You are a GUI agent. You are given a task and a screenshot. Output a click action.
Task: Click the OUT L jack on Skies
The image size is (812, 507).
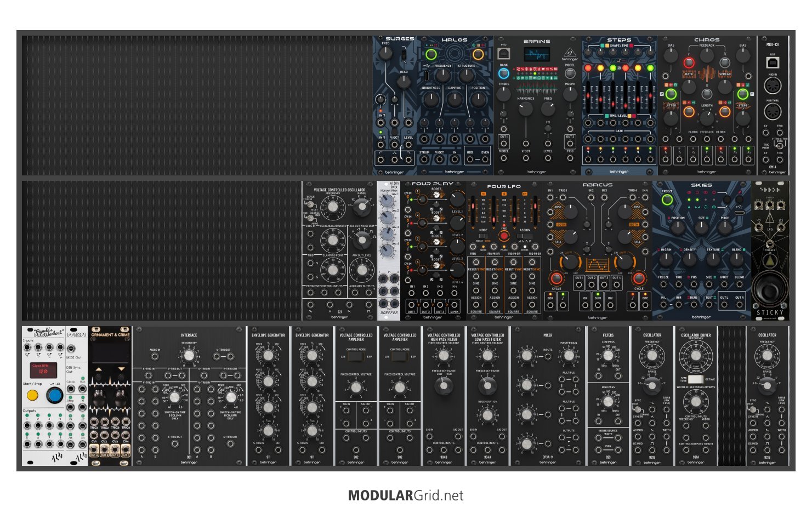point(724,305)
